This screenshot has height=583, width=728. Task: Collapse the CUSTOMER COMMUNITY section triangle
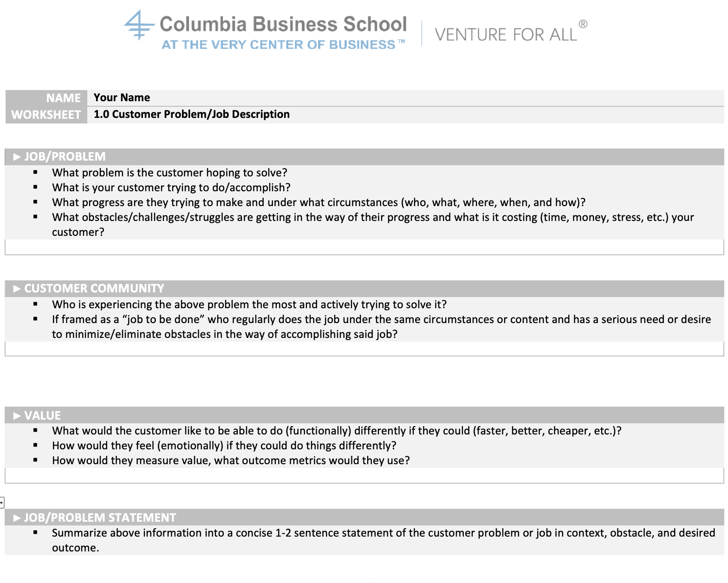pos(17,289)
